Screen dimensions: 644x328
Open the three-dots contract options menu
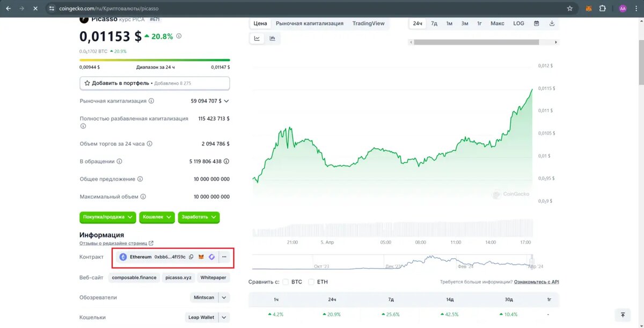point(224,257)
